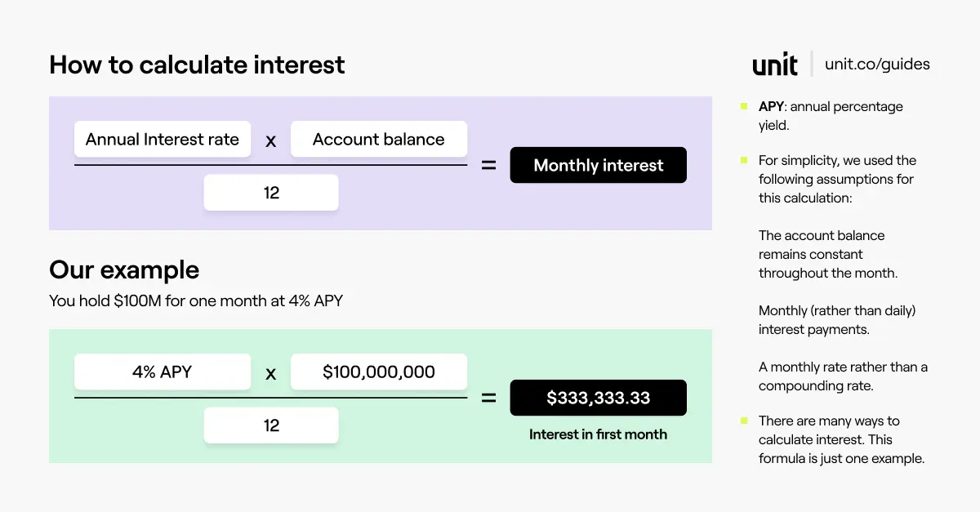Click the equals sign before $333,333.33
Image resolution: width=980 pixels, height=512 pixels.
488,398
